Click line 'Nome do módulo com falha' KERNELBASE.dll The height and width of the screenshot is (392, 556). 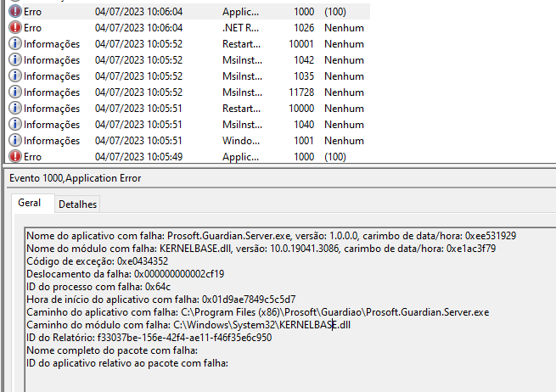[x=261, y=249]
